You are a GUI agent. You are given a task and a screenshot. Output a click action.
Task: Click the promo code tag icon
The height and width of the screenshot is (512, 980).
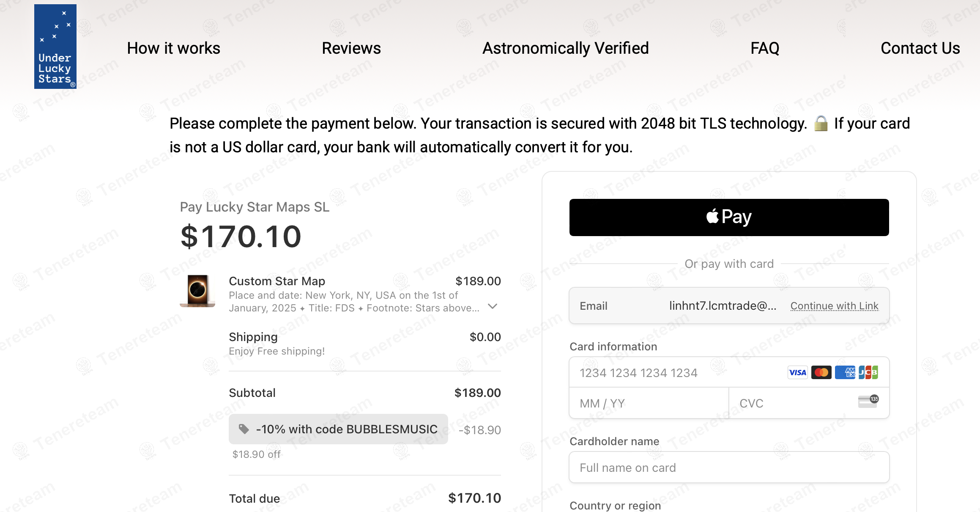pyautogui.click(x=244, y=429)
